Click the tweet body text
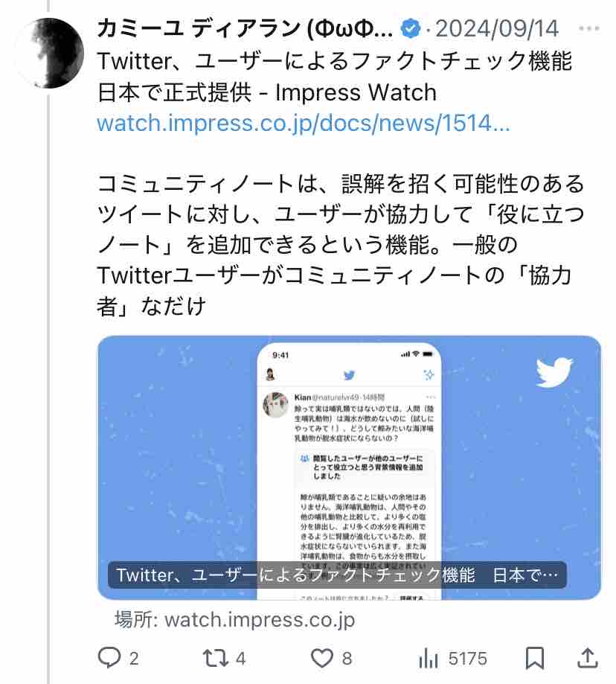 click(340, 245)
